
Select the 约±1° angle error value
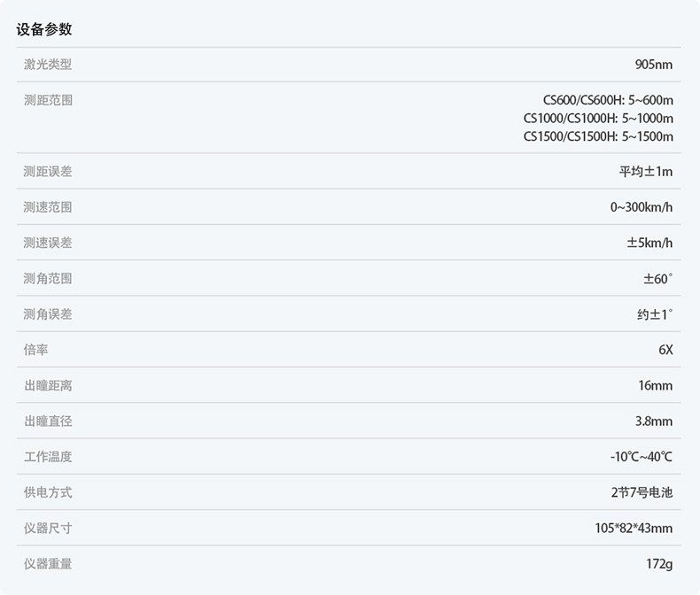(x=649, y=314)
